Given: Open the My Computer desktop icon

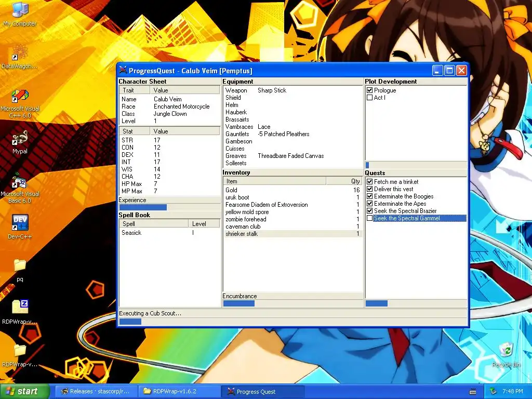Looking at the screenshot, I should (20, 14).
